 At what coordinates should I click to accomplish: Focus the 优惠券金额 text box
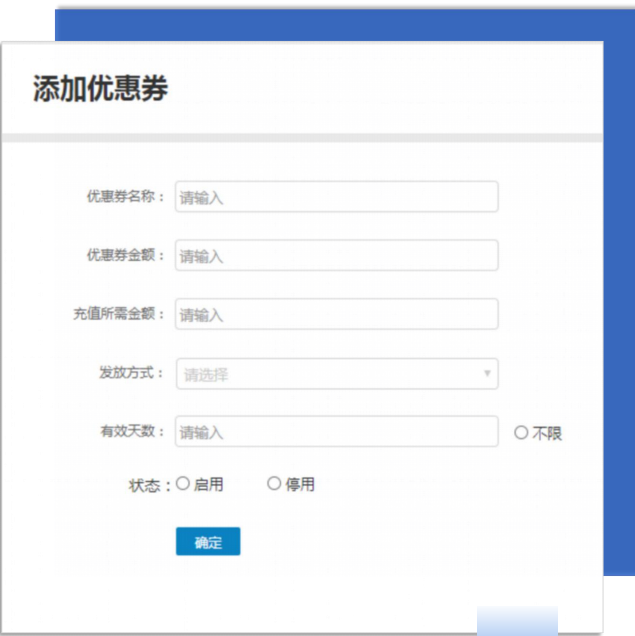[337, 255]
